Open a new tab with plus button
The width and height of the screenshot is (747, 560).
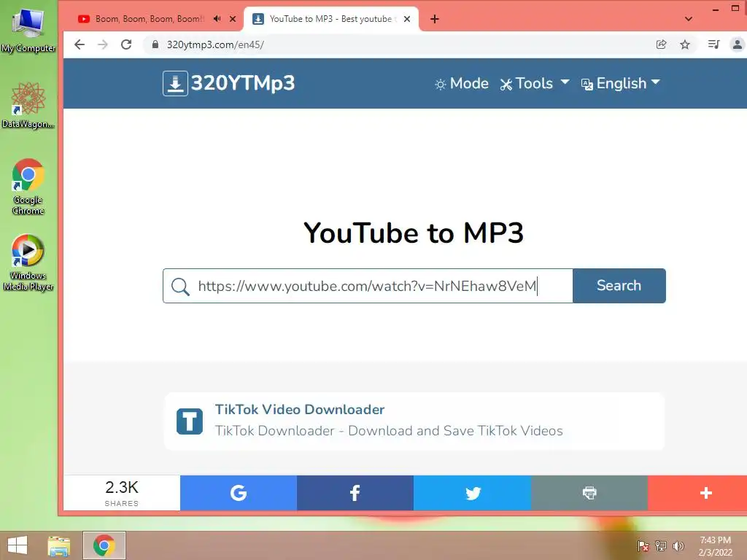[435, 19]
